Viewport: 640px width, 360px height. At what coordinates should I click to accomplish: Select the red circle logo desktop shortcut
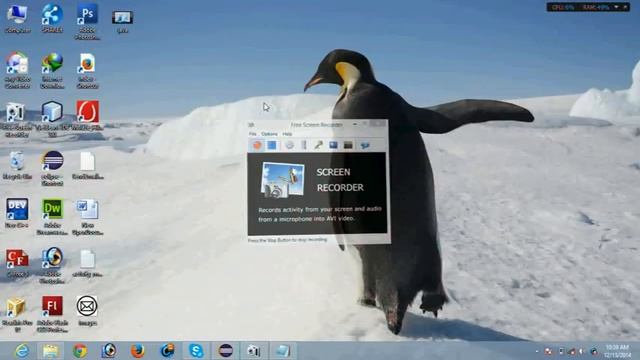point(87,116)
